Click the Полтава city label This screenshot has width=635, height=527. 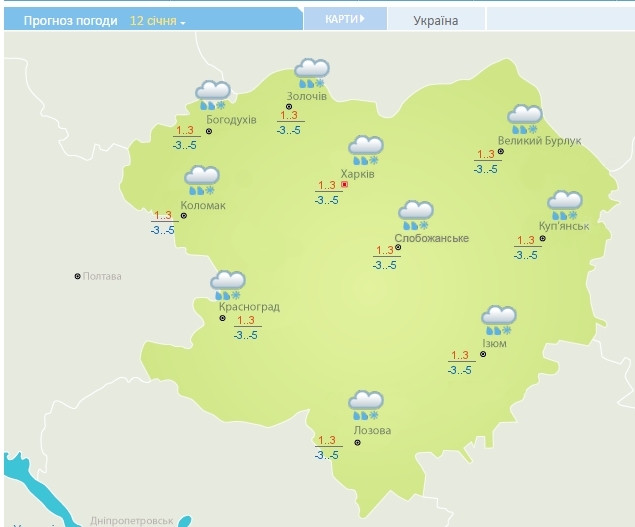click(x=102, y=276)
